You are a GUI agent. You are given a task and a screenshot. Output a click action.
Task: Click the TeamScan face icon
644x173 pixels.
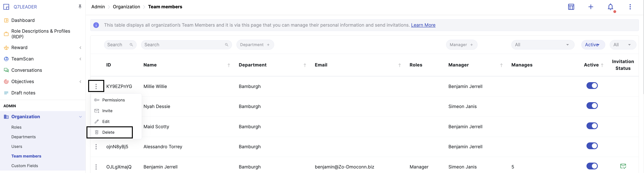pyautogui.click(x=6, y=59)
